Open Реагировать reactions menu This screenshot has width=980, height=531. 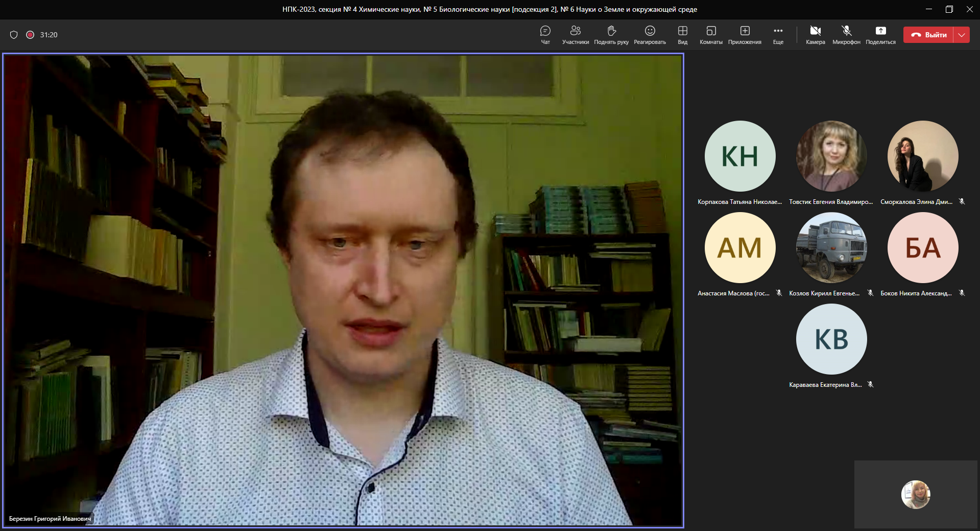click(x=650, y=35)
